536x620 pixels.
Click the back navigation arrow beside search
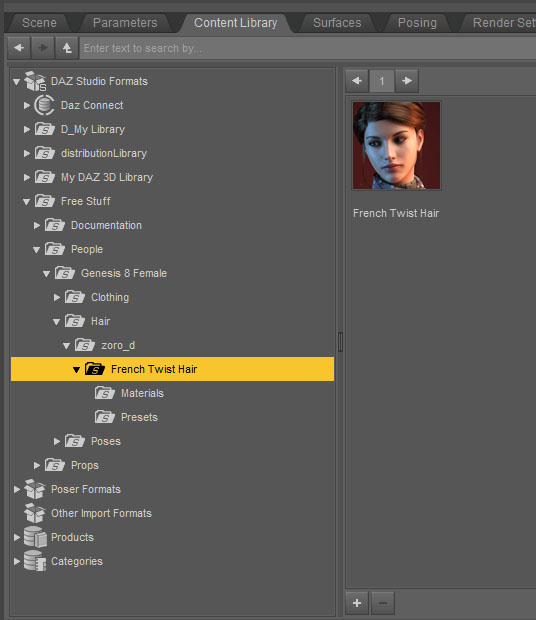[x=19, y=48]
